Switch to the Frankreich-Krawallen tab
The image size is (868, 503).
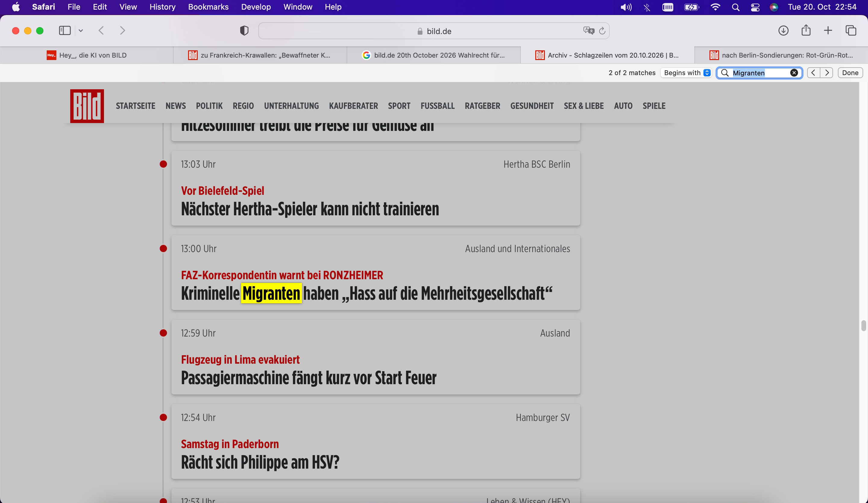[x=260, y=55]
